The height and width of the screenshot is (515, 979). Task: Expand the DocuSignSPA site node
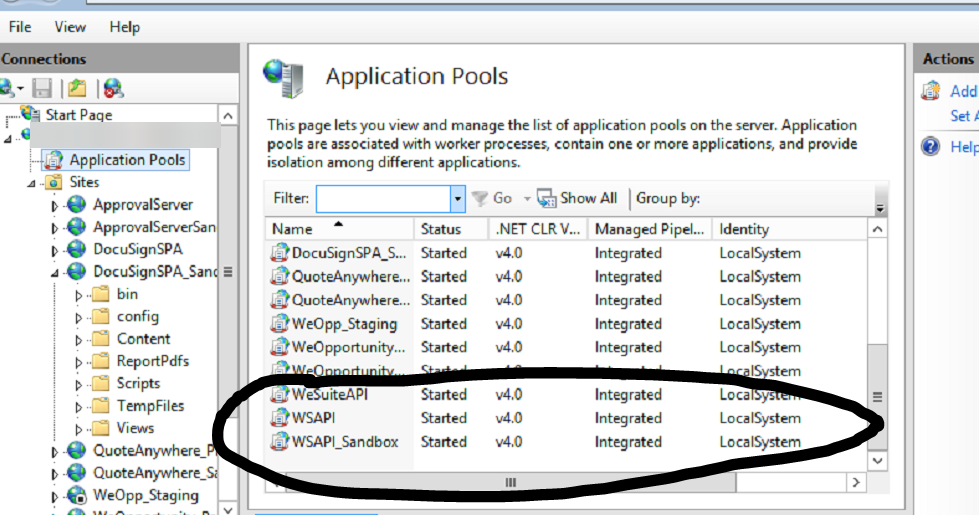(54, 250)
